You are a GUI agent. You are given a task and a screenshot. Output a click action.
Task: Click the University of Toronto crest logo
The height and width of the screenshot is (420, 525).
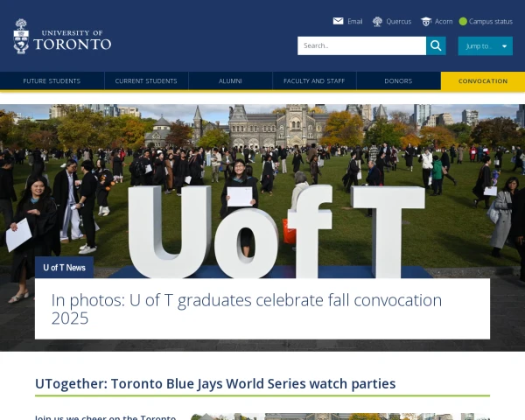pyautogui.click(x=21, y=36)
